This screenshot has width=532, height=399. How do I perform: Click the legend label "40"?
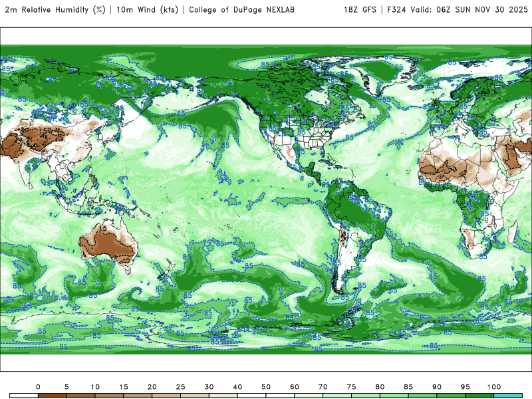click(237, 387)
